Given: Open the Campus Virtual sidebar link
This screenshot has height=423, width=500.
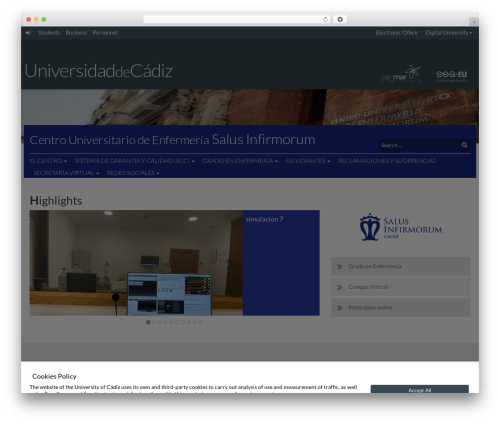Looking at the screenshot, I should 401,287.
